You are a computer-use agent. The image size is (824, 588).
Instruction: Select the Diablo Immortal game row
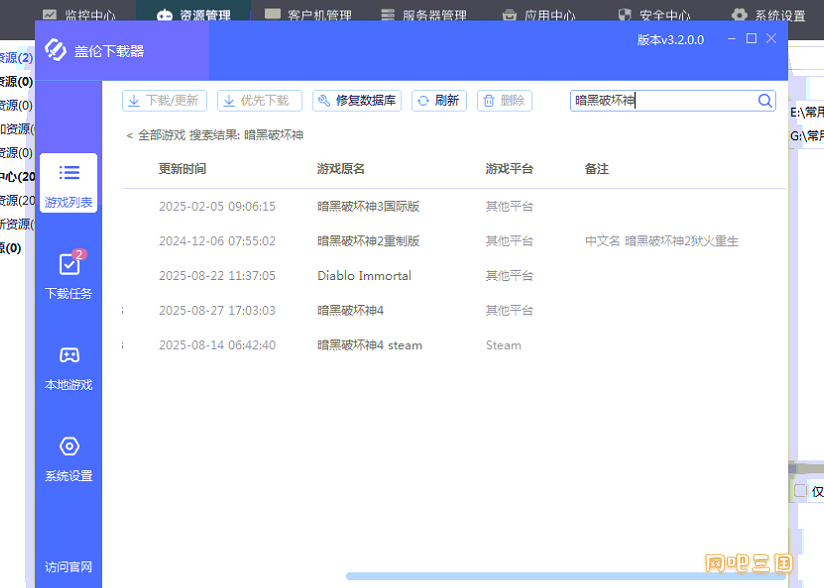[364, 275]
